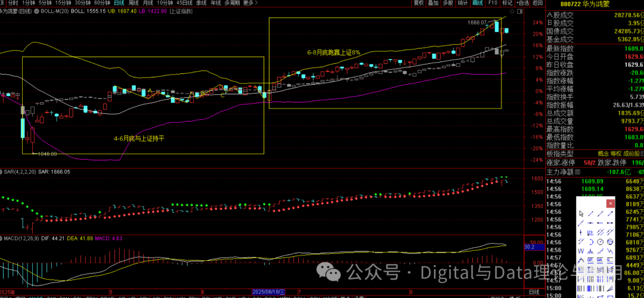Image resolution: width=644 pixels, height=298 pixels.
Task: Close the drawing tools palette
Action: pos(611,203)
